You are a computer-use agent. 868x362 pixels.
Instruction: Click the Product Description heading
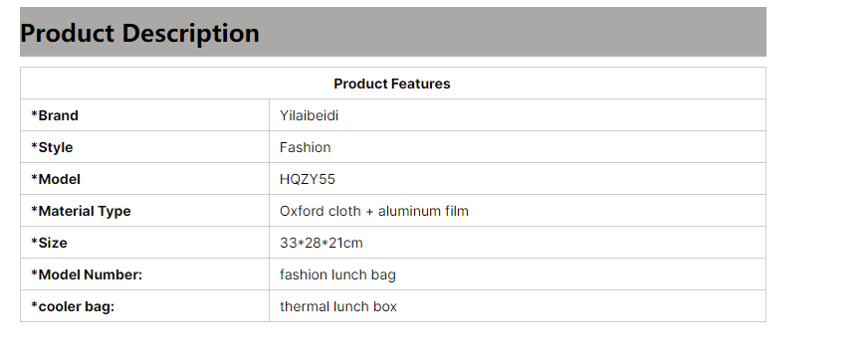[x=139, y=33]
